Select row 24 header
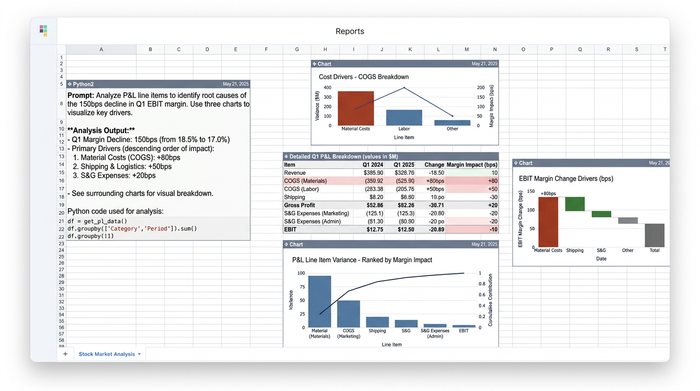The width and height of the screenshot is (700, 391). 62,250
